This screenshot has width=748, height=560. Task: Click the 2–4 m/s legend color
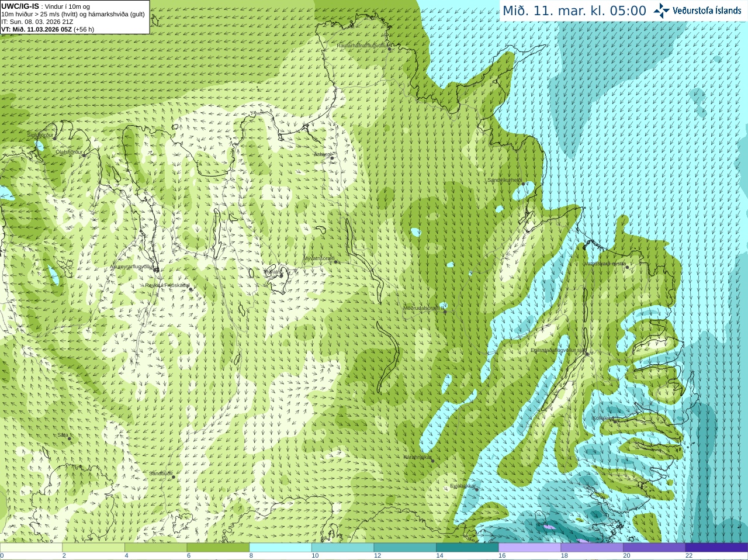[93, 548]
